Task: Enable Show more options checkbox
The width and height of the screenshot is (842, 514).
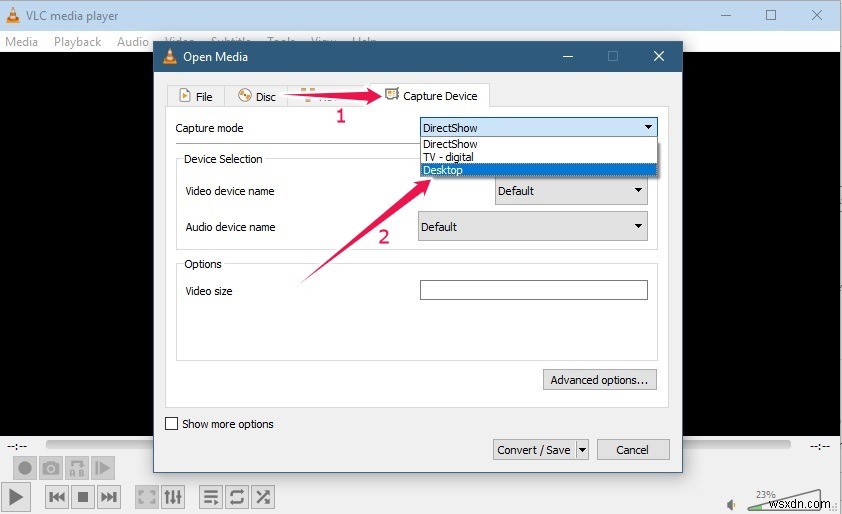Action: tap(171, 424)
